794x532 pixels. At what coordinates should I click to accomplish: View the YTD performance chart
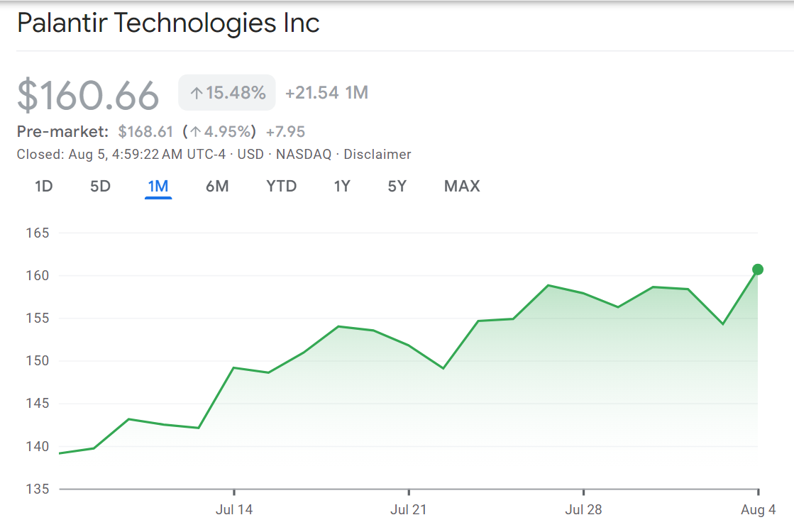click(282, 186)
